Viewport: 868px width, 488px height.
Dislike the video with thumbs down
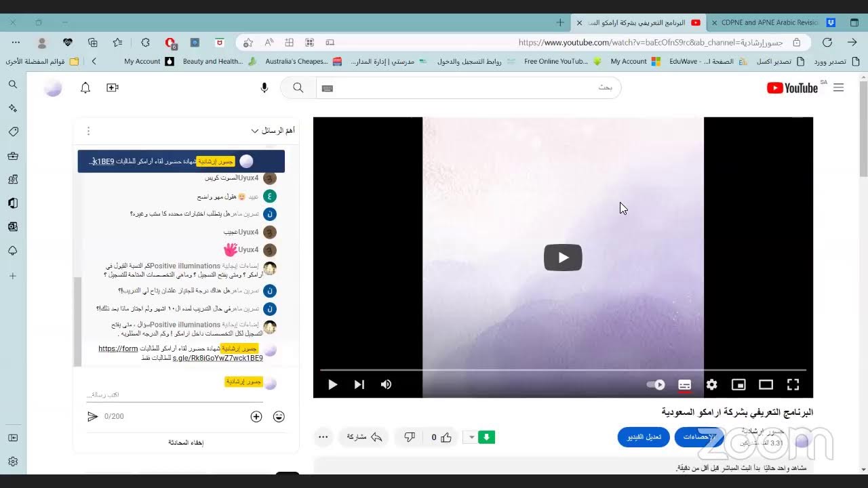[410, 437]
